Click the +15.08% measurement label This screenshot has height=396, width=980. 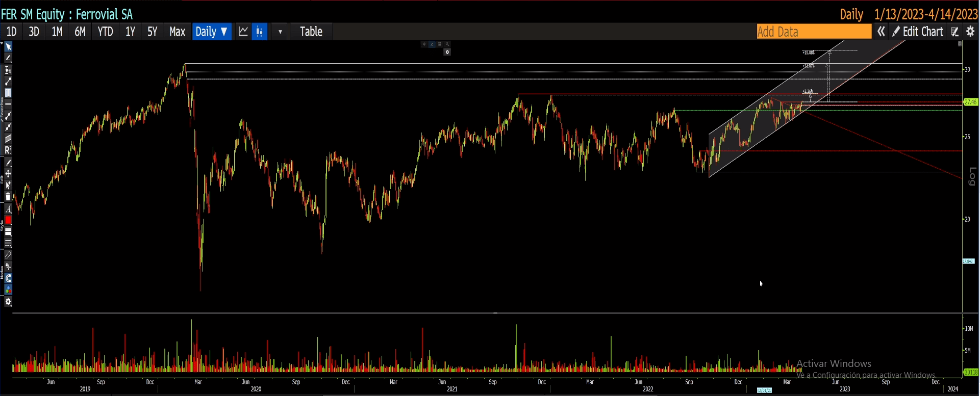point(809,52)
